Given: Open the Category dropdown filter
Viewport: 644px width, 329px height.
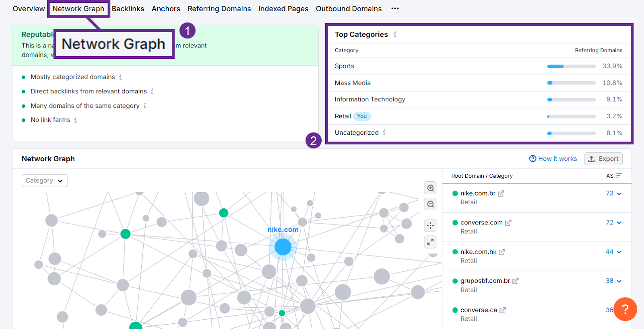Looking at the screenshot, I should [45, 181].
